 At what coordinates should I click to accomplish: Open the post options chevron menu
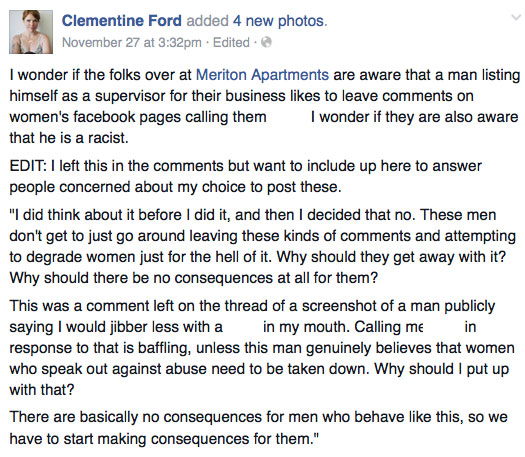click(x=516, y=17)
